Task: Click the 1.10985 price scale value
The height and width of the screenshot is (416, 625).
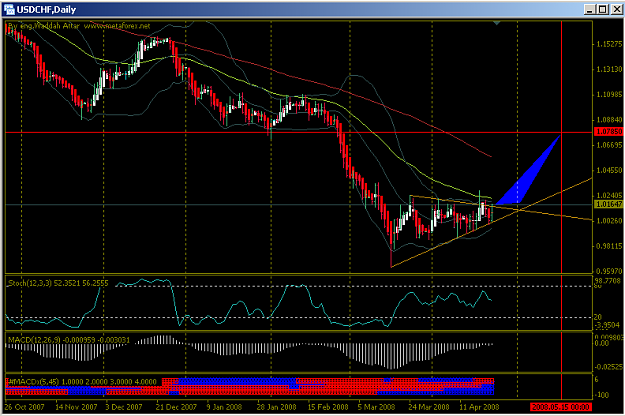Action: [609, 95]
